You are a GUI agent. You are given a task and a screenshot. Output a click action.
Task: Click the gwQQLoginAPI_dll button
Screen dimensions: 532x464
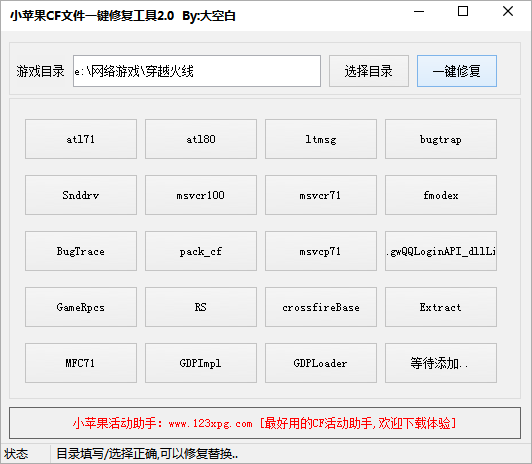pyautogui.click(x=441, y=251)
